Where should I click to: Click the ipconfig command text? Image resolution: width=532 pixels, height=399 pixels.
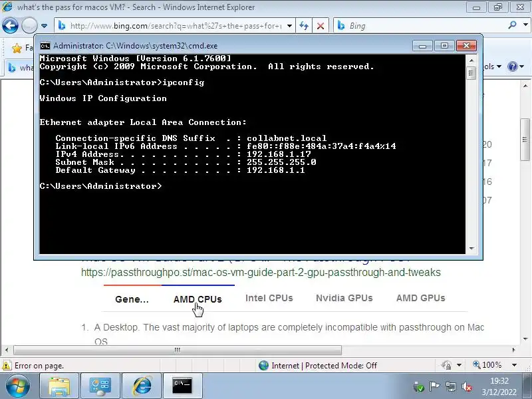pyautogui.click(x=184, y=82)
